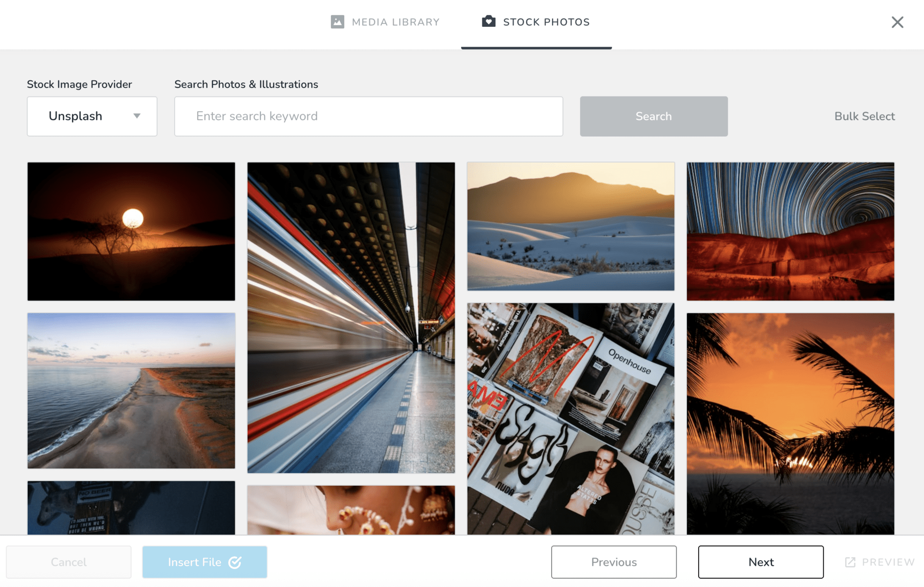Viewport: 924px width, 587px height.
Task: Pick the star trails red rock photo
Action: 790,231
